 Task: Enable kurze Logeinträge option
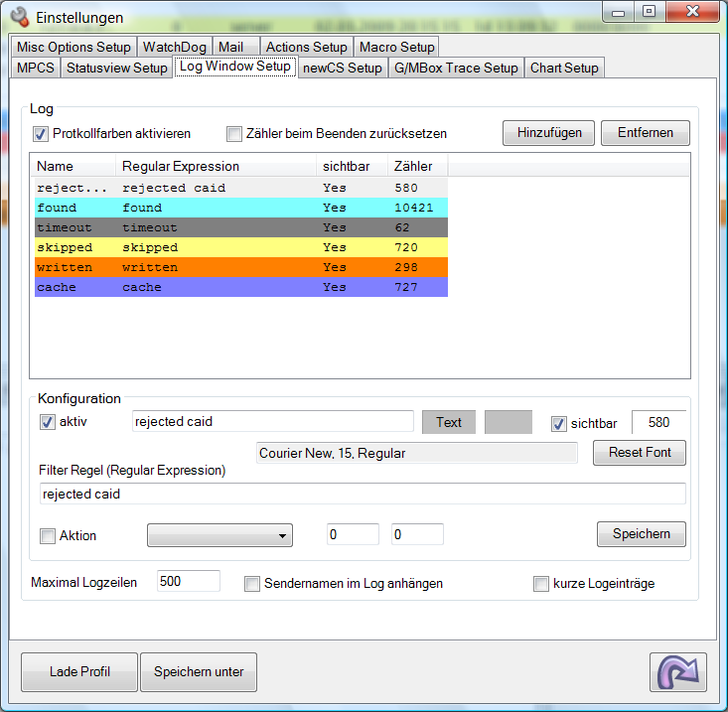click(541, 584)
